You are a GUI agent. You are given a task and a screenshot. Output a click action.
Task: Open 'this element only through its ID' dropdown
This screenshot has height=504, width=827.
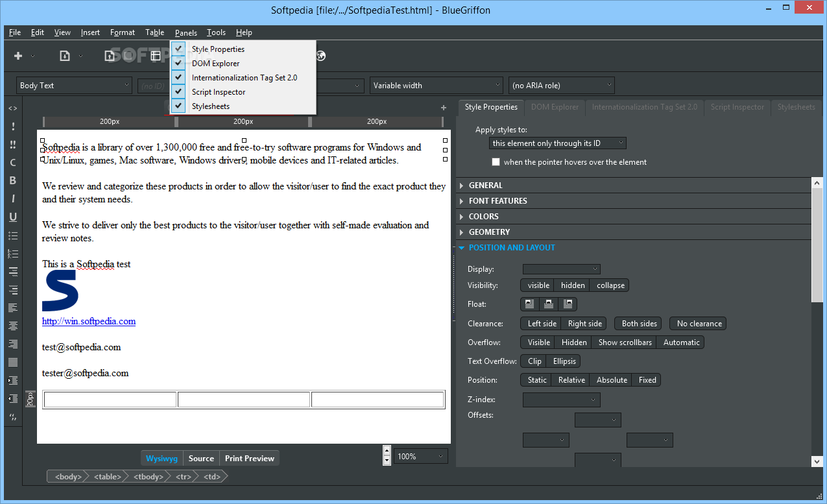click(x=558, y=143)
